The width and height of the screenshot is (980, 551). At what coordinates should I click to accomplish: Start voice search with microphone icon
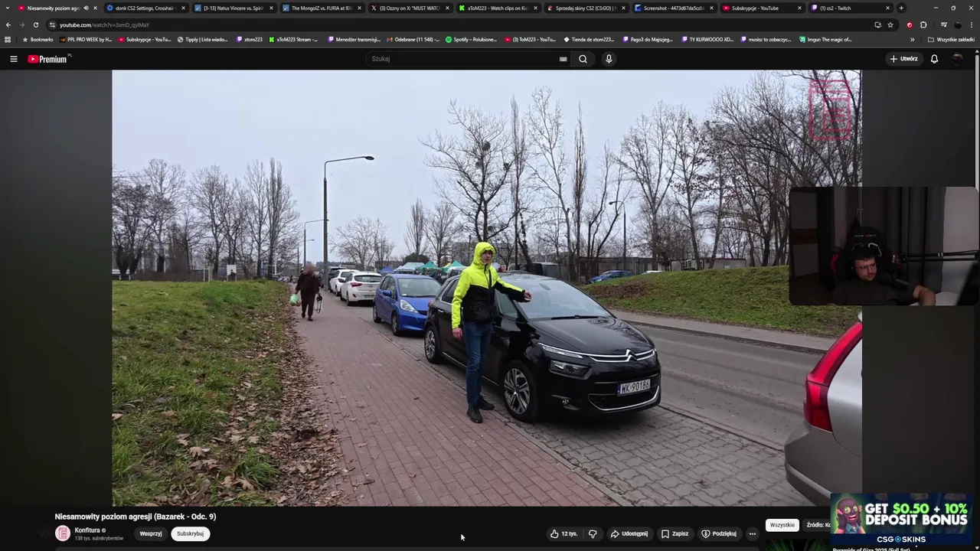click(609, 59)
